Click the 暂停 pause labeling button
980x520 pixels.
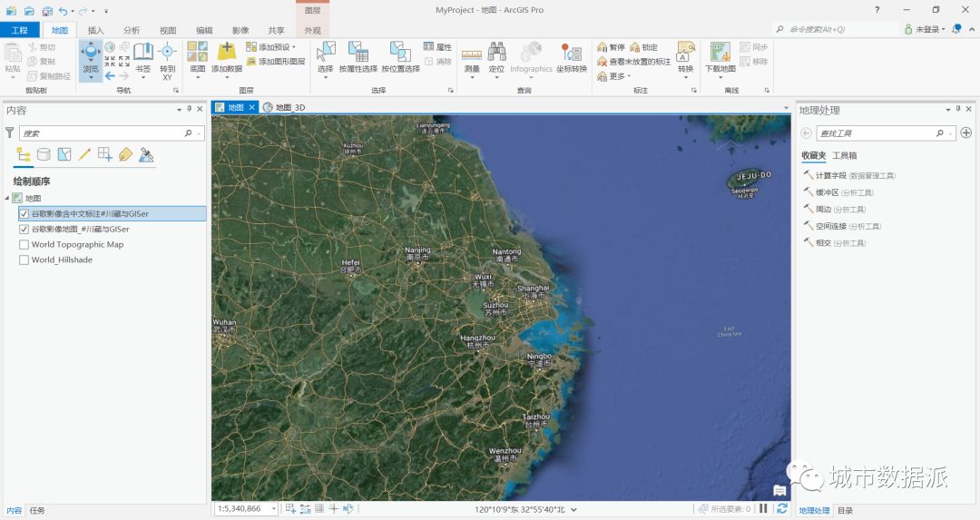click(x=611, y=47)
